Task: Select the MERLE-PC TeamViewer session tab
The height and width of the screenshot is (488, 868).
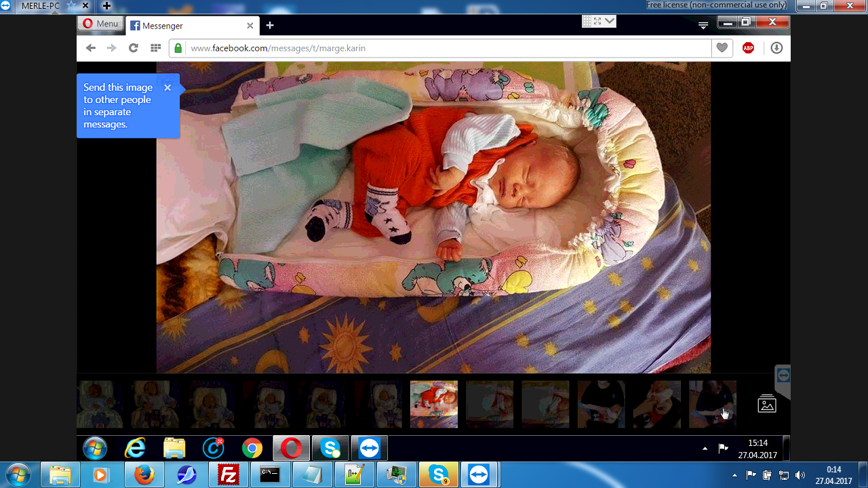Action: pos(41,6)
